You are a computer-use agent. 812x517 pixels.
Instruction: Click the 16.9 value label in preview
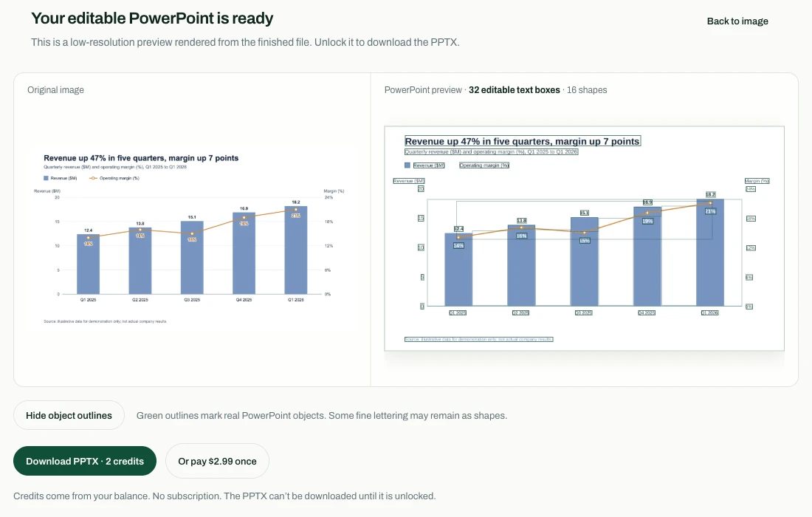click(x=647, y=202)
